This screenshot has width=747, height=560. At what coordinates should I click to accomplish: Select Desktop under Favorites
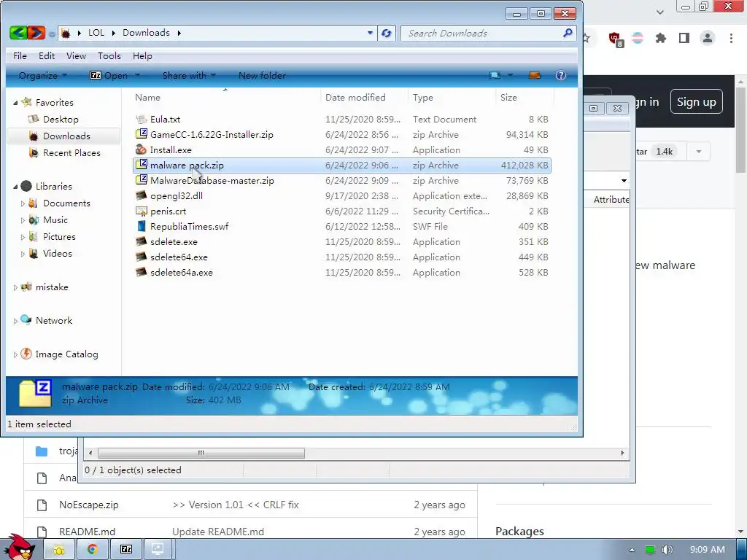[x=61, y=119]
